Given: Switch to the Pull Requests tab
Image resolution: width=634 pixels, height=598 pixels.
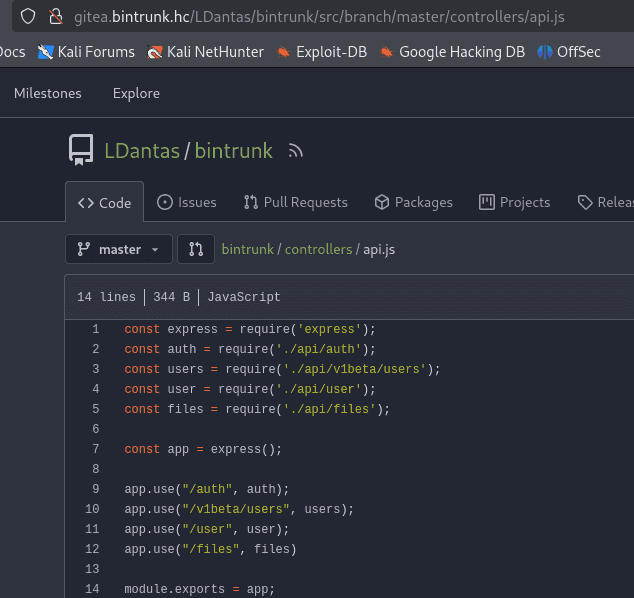Looking at the screenshot, I should pos(296,202).
